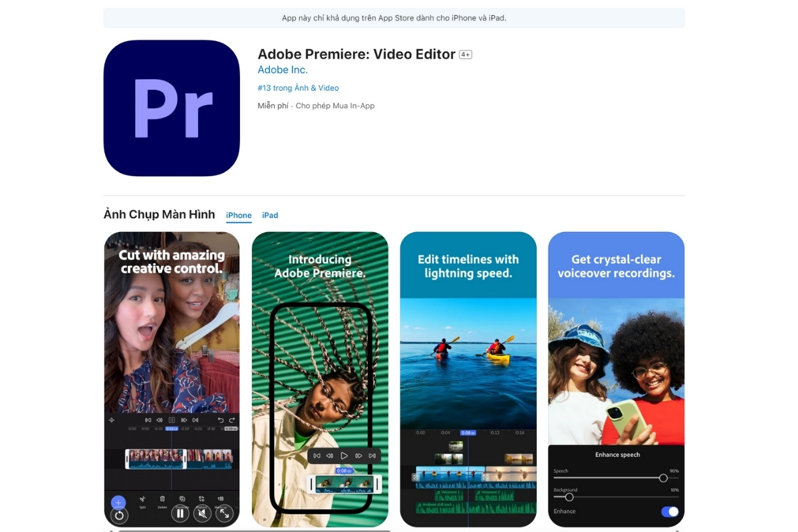The image size is (798, 532).
Task: Click skip-to-start in the Introducing screenshot controls
Action: click(x=317, y=456)
